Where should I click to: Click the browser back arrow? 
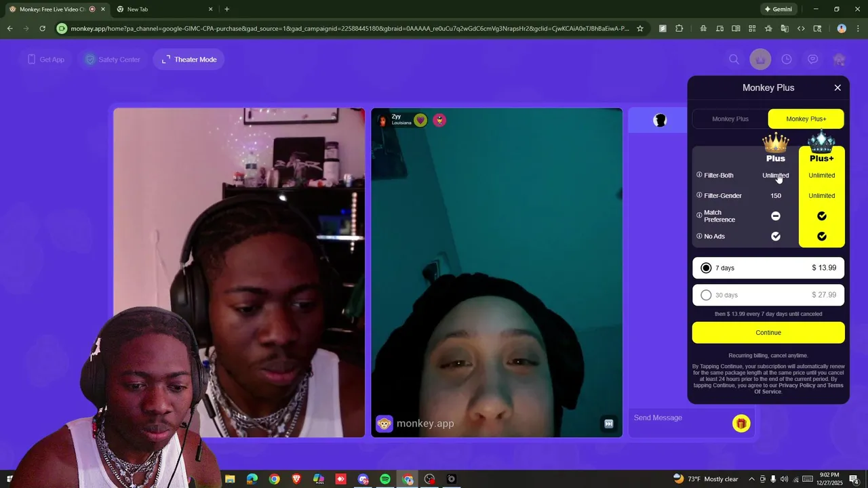[10, 28]
